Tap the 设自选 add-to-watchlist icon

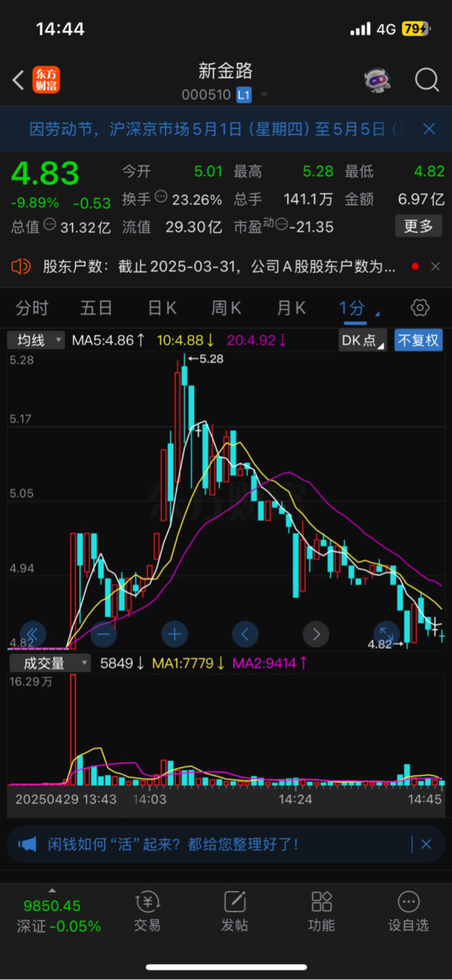point(408,911)
